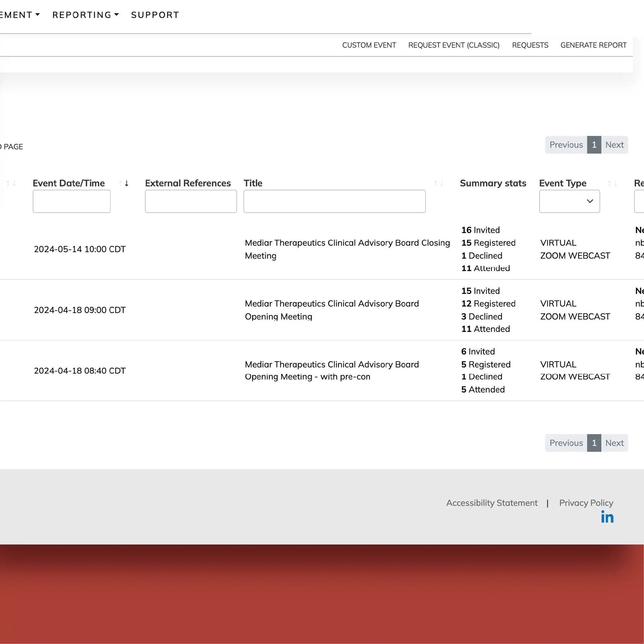
Task: Sort by Event Type column arrows
Action: [612, 183]
